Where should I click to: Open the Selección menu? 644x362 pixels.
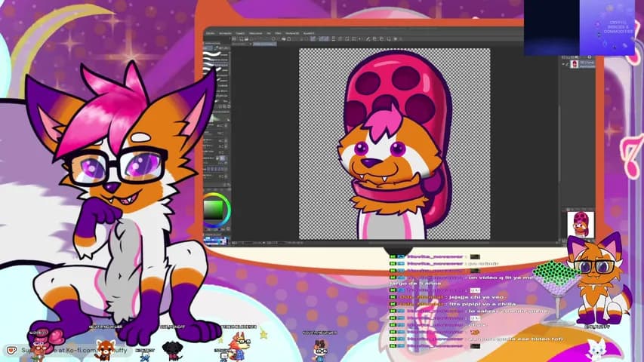pyautogui.click(x=255, y=33)
